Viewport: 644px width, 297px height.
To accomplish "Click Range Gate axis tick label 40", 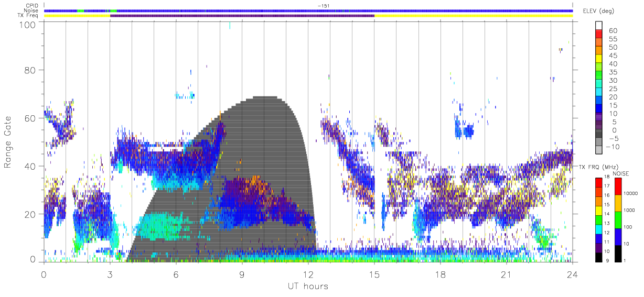I will (x=30, y=167).
